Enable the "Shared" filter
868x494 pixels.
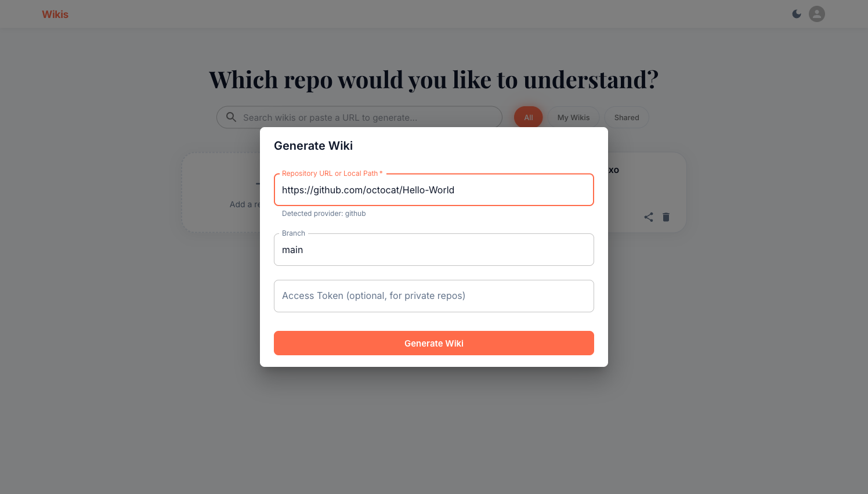(626, 117)
